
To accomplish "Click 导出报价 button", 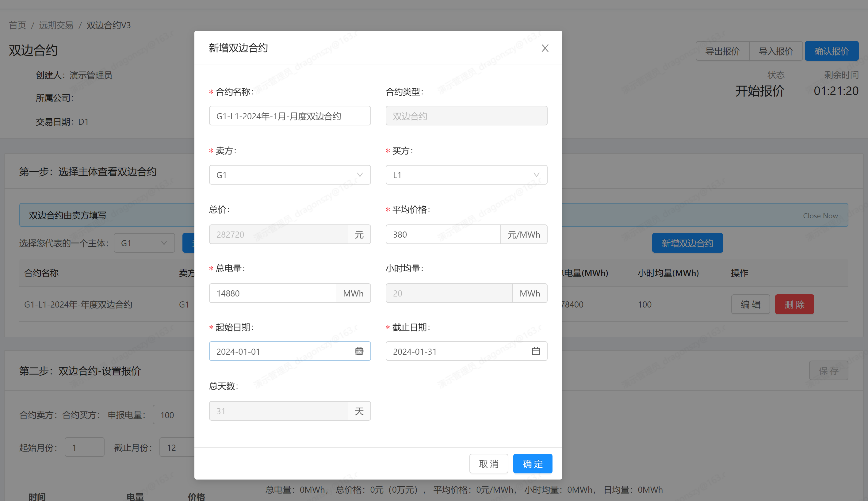I will (722, 51).
